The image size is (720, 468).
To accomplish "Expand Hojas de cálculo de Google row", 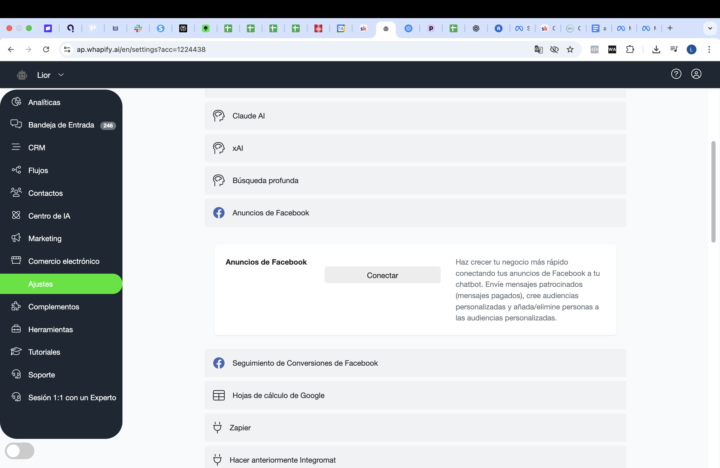I will point(415,395).
